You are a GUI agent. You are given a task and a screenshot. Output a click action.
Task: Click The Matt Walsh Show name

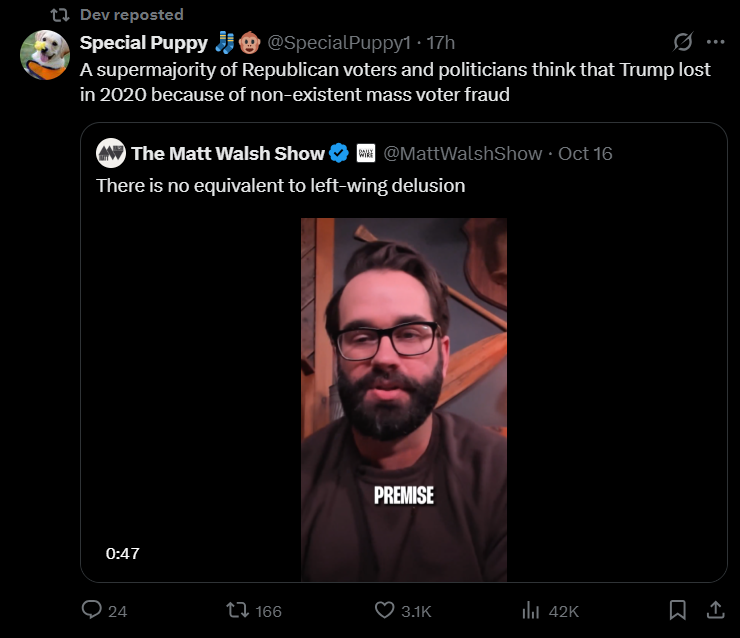228,153
